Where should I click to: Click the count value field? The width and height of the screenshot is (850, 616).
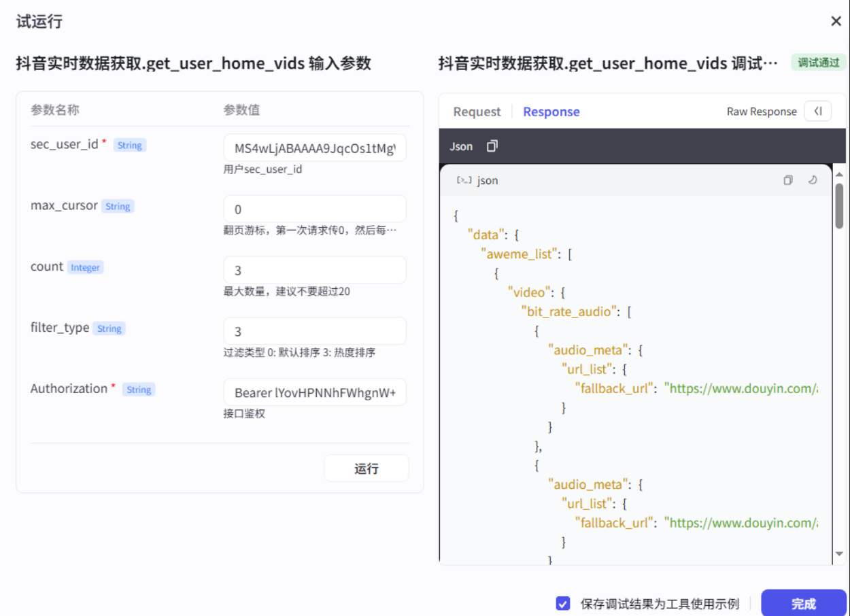click(x=315, y=270)
